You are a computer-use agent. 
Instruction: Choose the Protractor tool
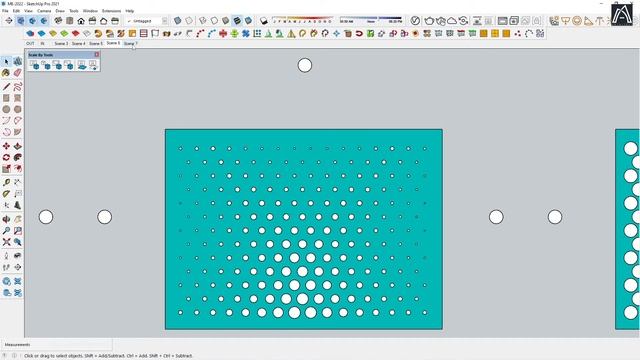tap(6, 194)
